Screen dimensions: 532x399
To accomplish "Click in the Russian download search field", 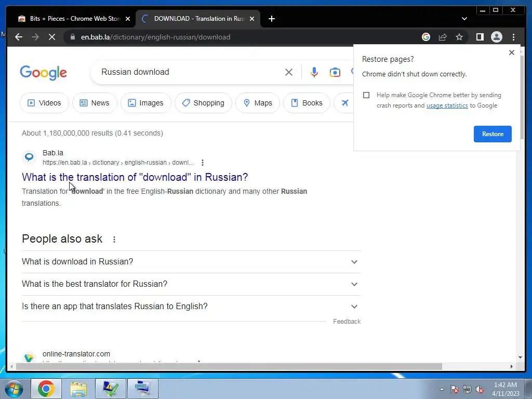I will [x=190, y=72].
